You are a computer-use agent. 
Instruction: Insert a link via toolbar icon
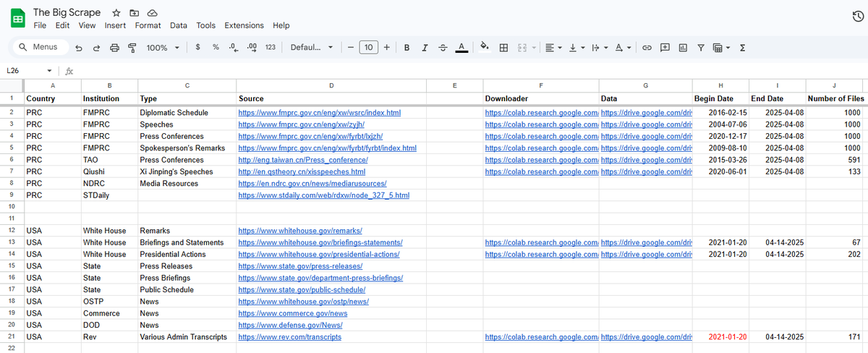coord(647,48)
